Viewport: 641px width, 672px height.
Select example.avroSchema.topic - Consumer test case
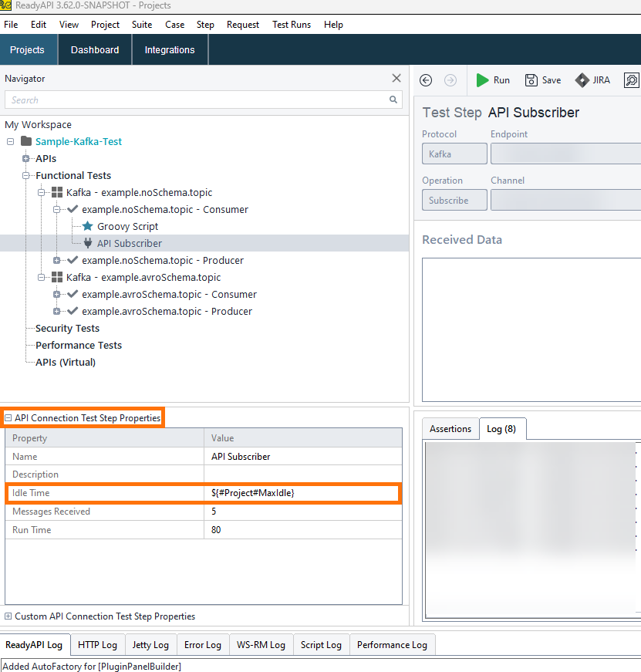tap(169, 295)
